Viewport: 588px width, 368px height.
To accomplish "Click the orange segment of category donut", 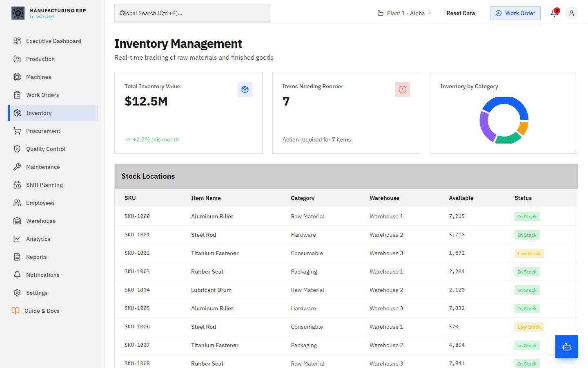I will point(523,128).
